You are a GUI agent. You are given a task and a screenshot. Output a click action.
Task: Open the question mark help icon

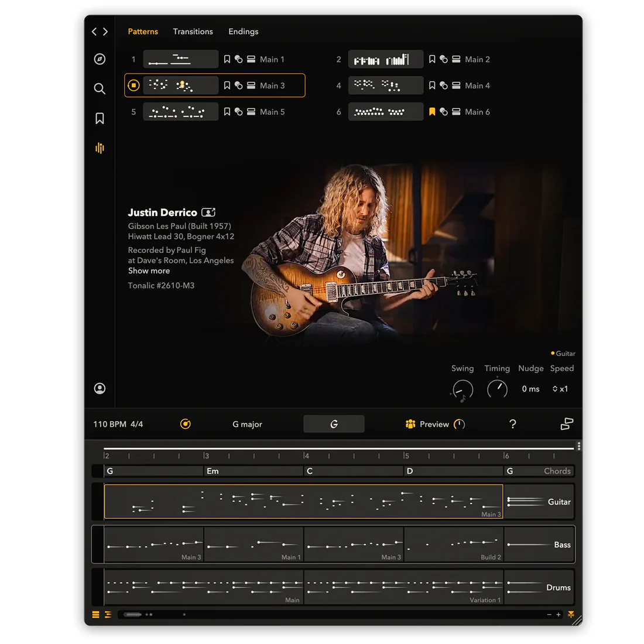click(x=513, y=424)
